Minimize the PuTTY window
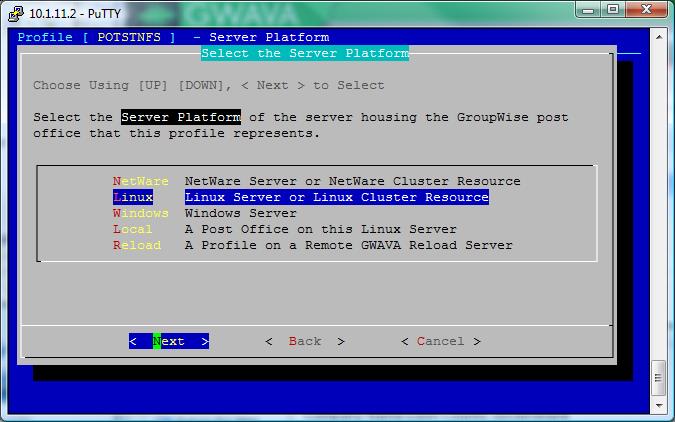675x422 pixels. tap(589, 10)
